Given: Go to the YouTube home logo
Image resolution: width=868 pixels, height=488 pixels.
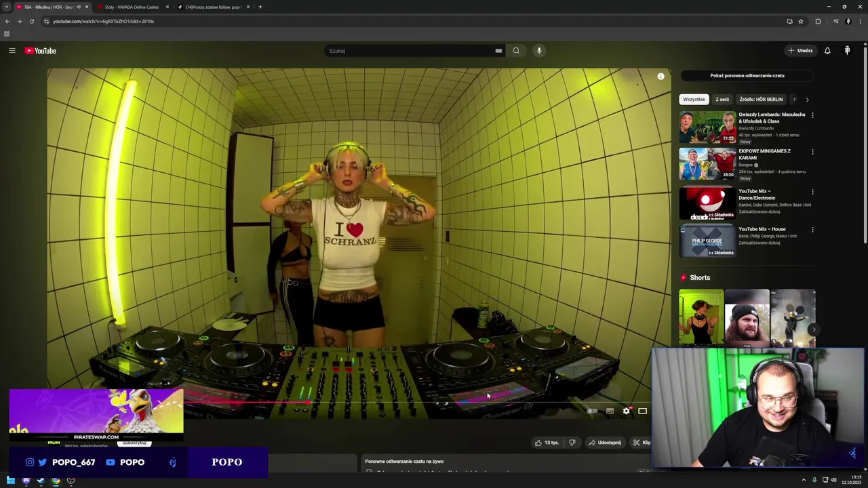Looking at the screenshot, I should (x=41, y=51).
